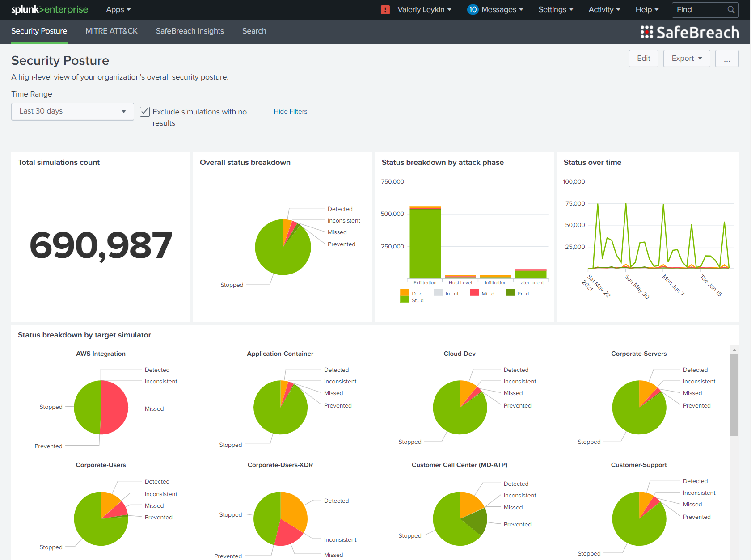The width and height of the screenshot is (751, 560).
Task: Click the red alert icon in header
Action: 385,10
